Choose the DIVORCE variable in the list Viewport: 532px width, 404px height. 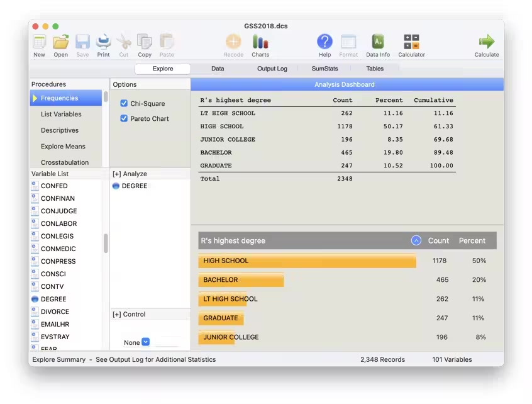55,311
